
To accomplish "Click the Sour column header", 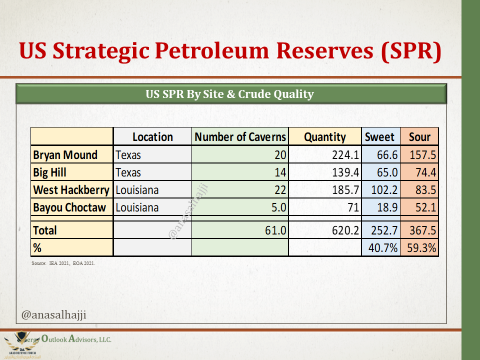I will coord(419,137).
